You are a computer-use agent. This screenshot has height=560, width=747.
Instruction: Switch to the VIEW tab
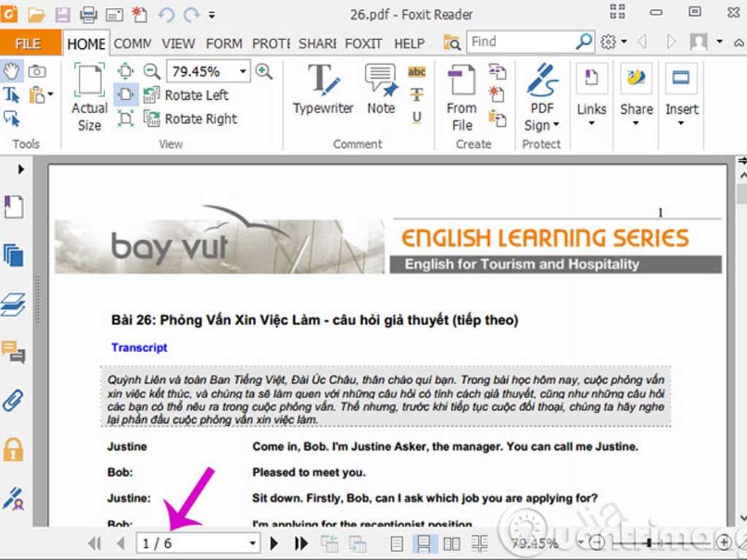click(178, 44)
